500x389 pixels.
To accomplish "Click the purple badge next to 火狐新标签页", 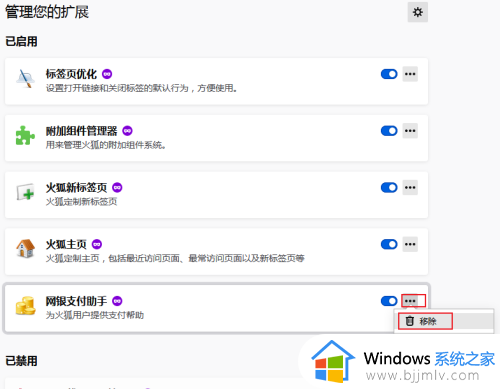I will 117,188.
